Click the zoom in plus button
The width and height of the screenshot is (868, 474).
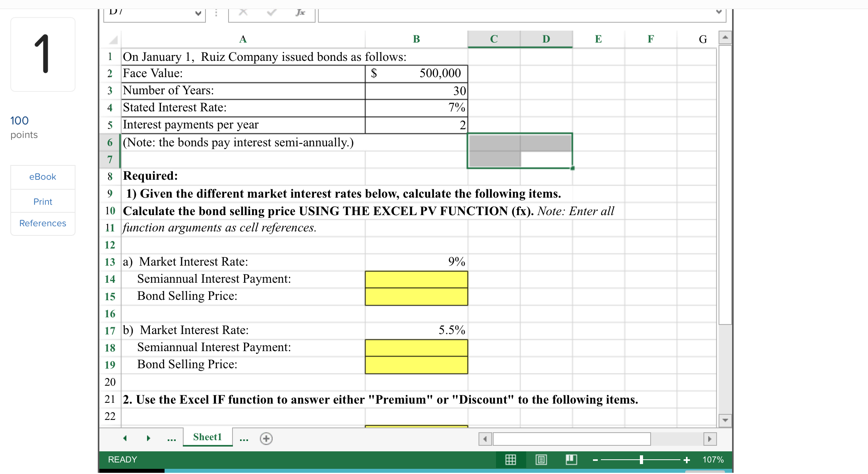coord(687,460)
